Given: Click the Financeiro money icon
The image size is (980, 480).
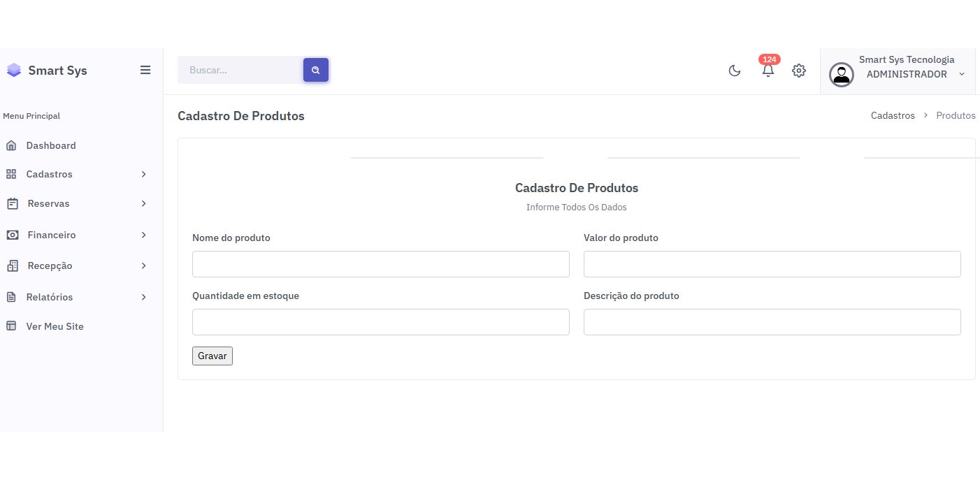Looking at the screenshot, I should (x=12, y=235).
